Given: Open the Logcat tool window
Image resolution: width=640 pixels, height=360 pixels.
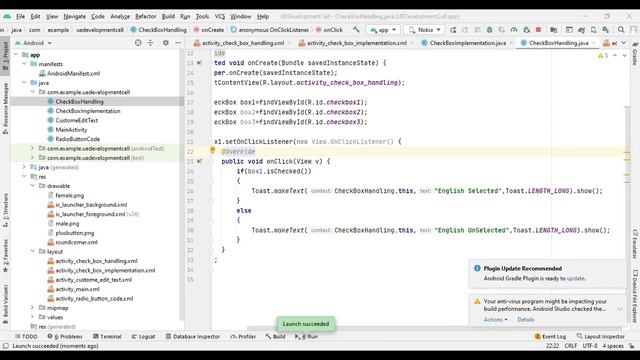Looking at the screenshot, I should point(143,337).
